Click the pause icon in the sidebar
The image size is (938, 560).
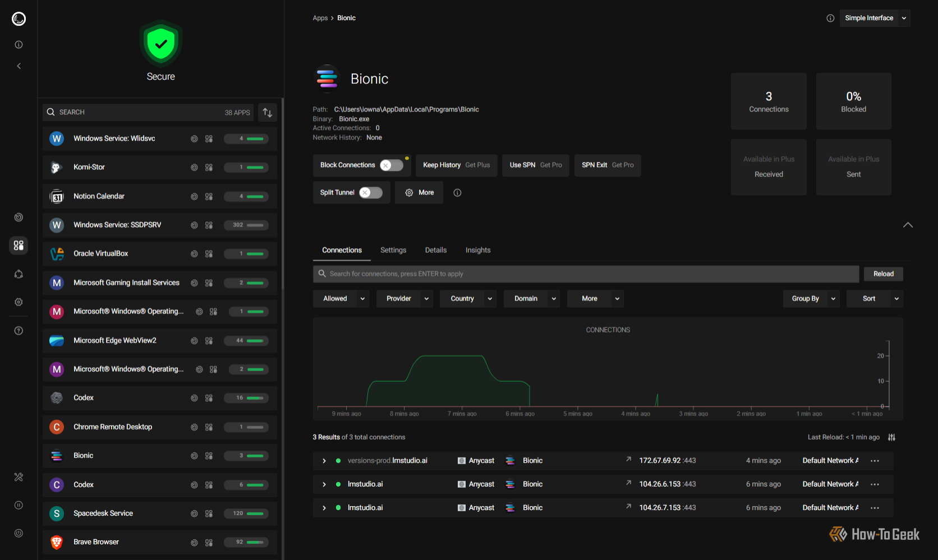19,505
